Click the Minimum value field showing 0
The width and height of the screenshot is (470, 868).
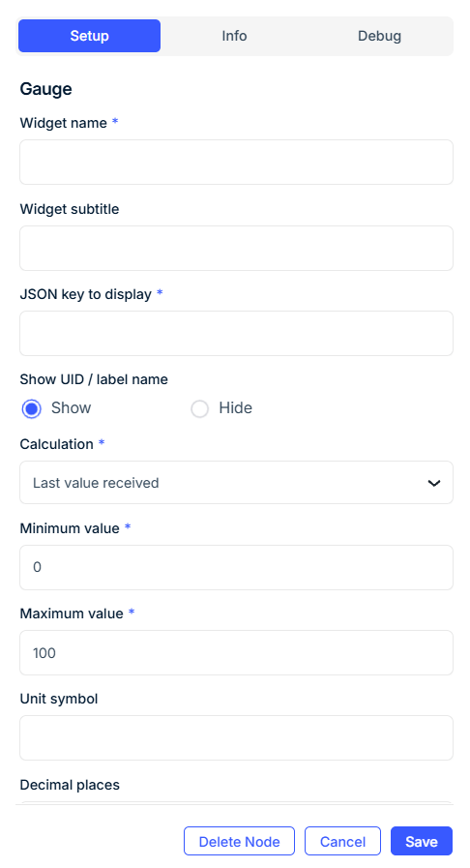(x=236, y=567)
